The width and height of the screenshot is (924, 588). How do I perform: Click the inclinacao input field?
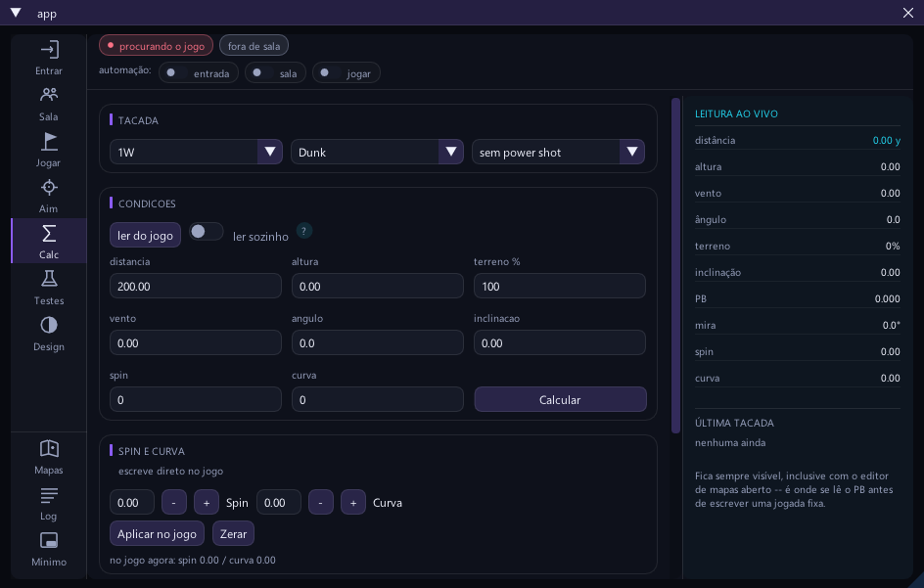560,342
